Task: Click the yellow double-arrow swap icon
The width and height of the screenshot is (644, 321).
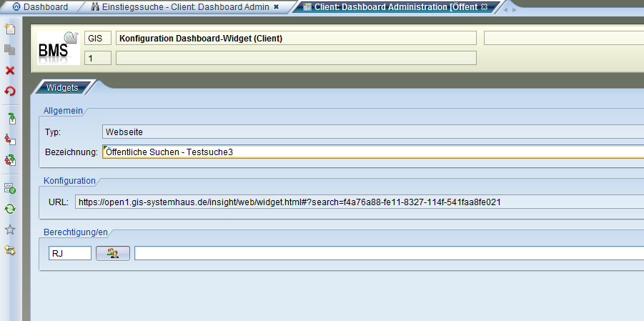Action: click(10, 250)
